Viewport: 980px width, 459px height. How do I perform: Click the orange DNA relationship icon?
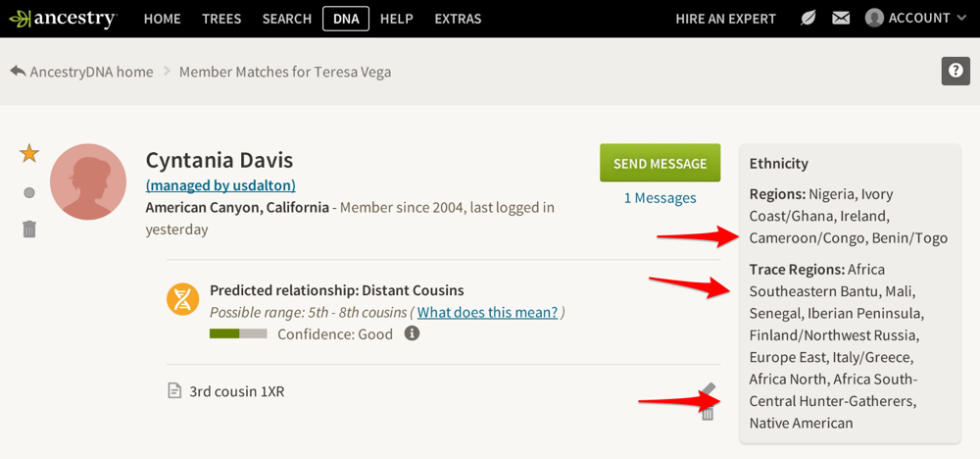182,299
